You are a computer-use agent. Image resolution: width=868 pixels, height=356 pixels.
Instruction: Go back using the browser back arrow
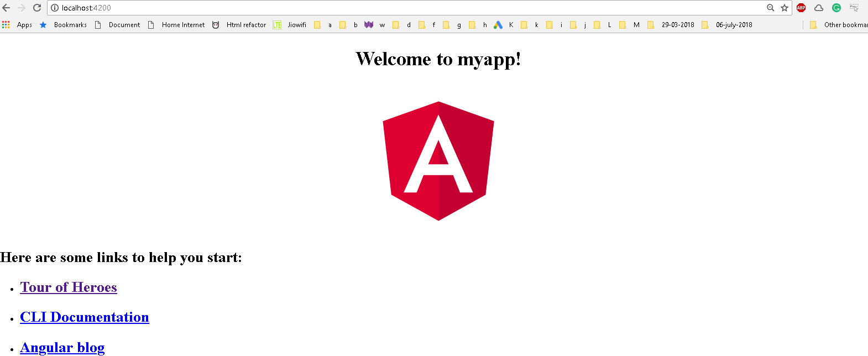pyautogui.click(x=7, y=8)
